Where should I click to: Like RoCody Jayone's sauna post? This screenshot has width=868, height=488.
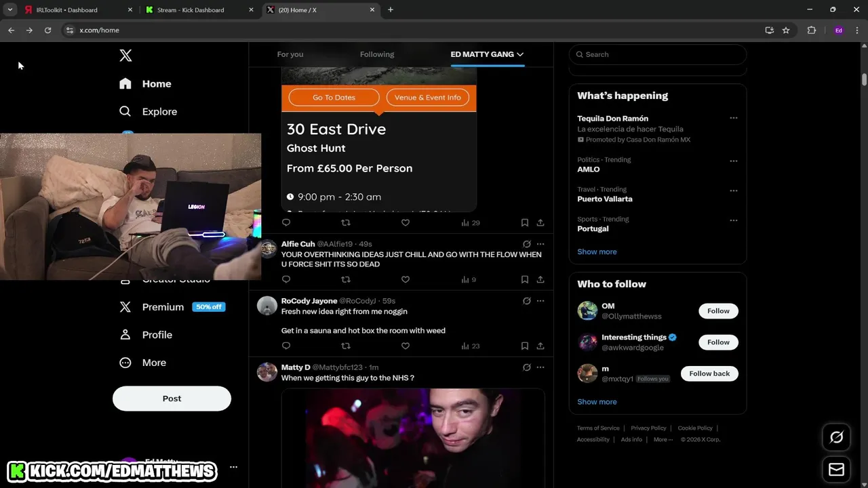[406, 346]
